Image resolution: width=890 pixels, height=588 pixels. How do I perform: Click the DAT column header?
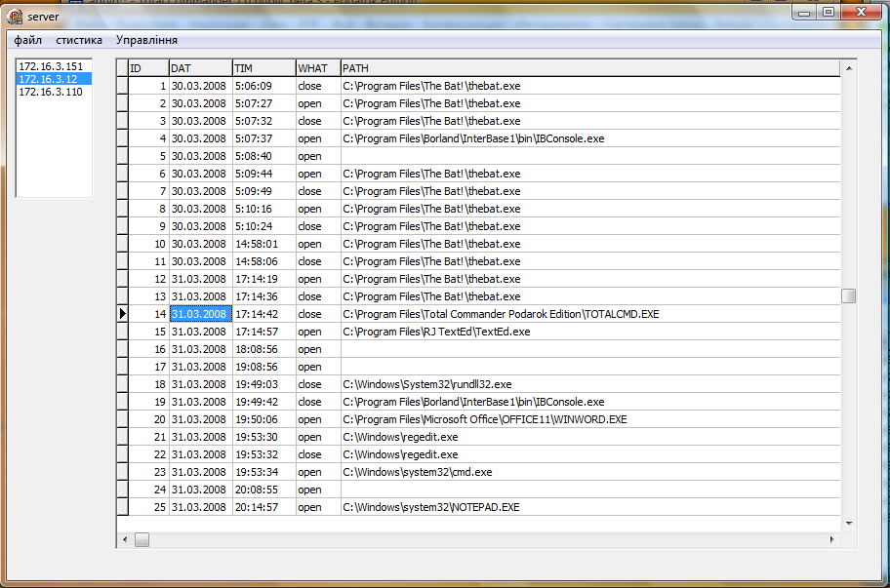[201, 68]
